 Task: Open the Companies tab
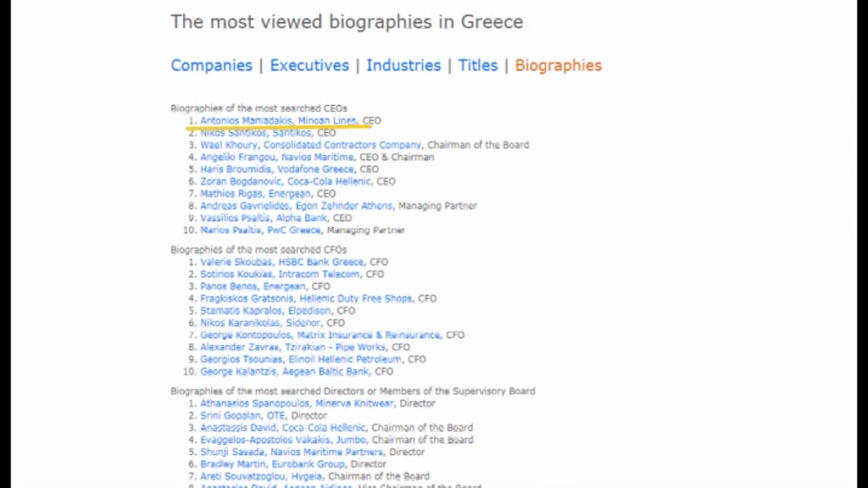pyautogui.click(x=211, y=65)
